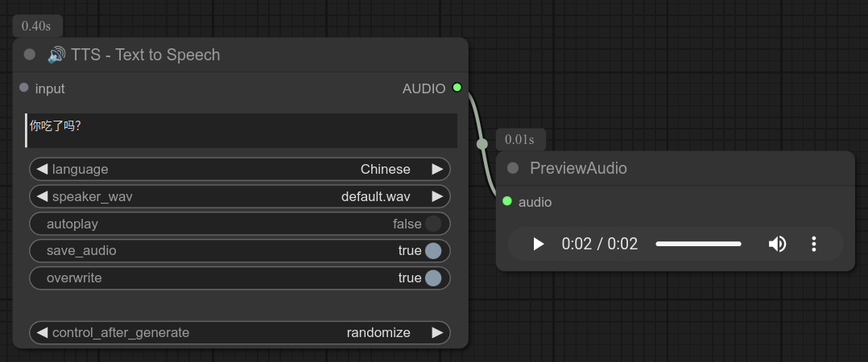Click the Chinese text input field
Screen dimensions: 868x362
point(242,130)
